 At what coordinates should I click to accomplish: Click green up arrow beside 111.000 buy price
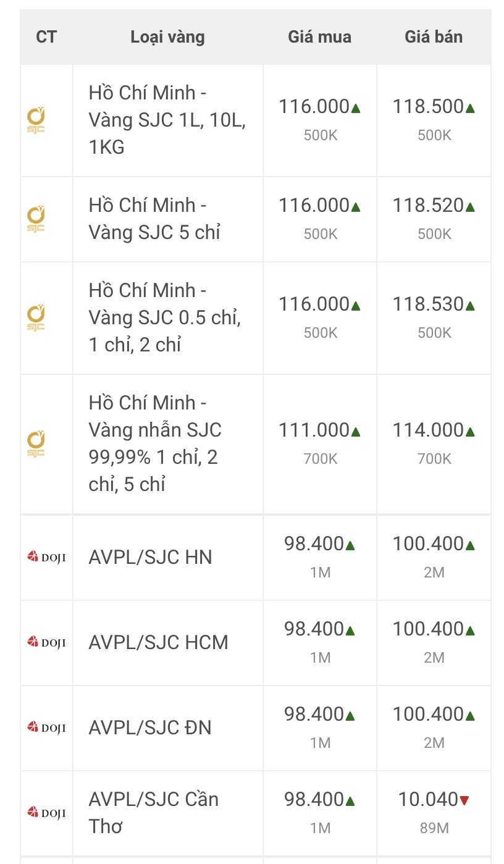point(356,432)
